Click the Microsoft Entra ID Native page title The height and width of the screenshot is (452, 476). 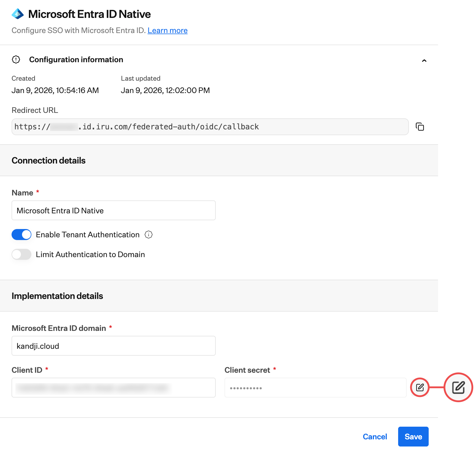(x=89, y=14)
